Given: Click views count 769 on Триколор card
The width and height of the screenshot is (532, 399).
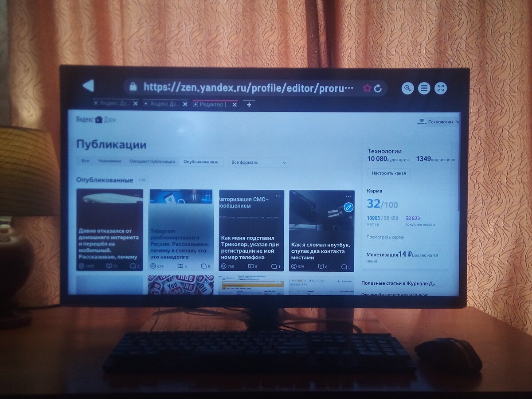Looking at the screenshot, I should [227, 266].
